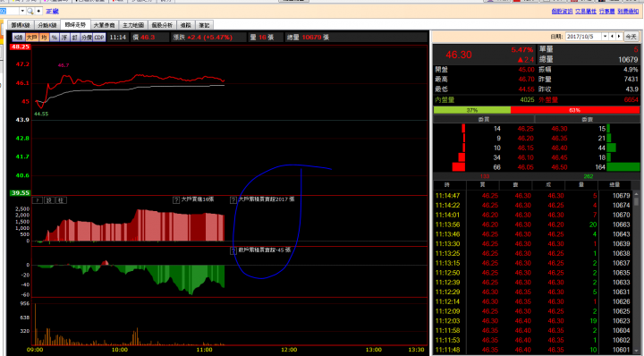The width and height of the screenshot is (644, 356).
Task: Click the blue stock name link near the search box
Action: (52, 11)
